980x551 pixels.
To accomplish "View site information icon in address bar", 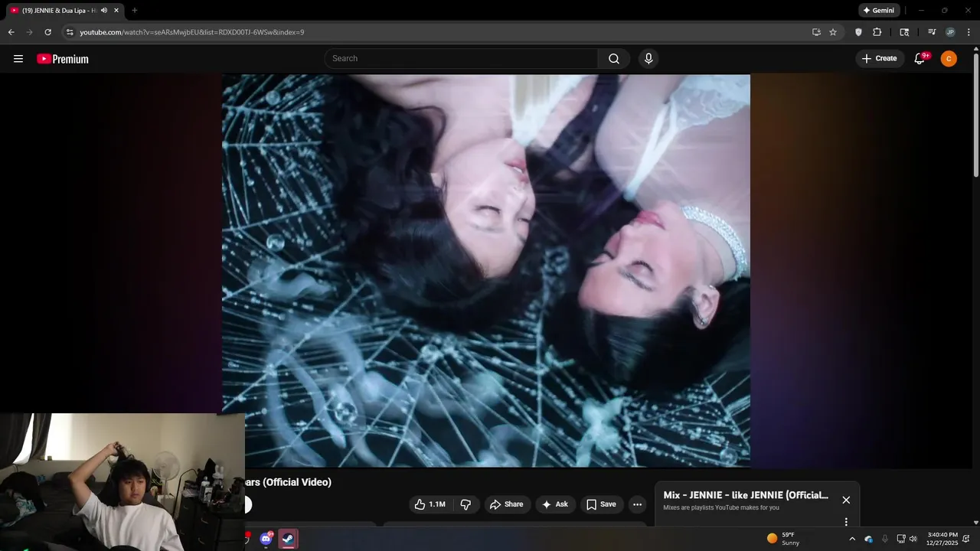I will coord(70,32).
